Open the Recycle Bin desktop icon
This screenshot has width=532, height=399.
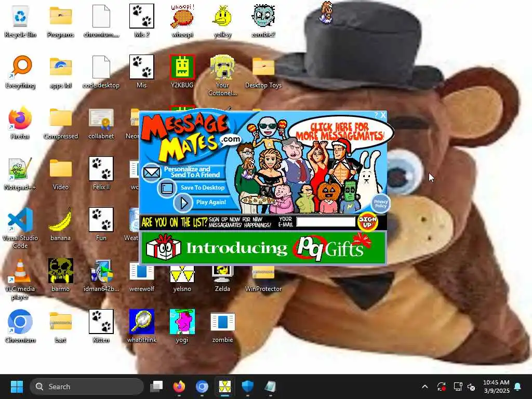click(x=20, y=21)
